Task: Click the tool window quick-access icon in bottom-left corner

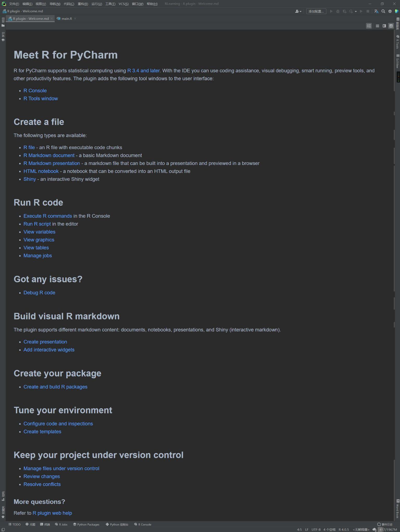Action: click(x=3, y=529)
